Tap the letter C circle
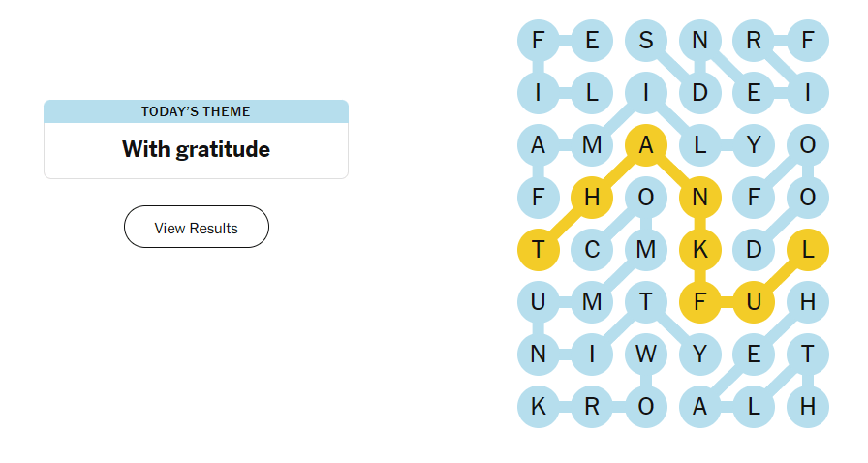The width and height of the screenshot is (868, 463). pyautogui.click(x=592, y=250)
